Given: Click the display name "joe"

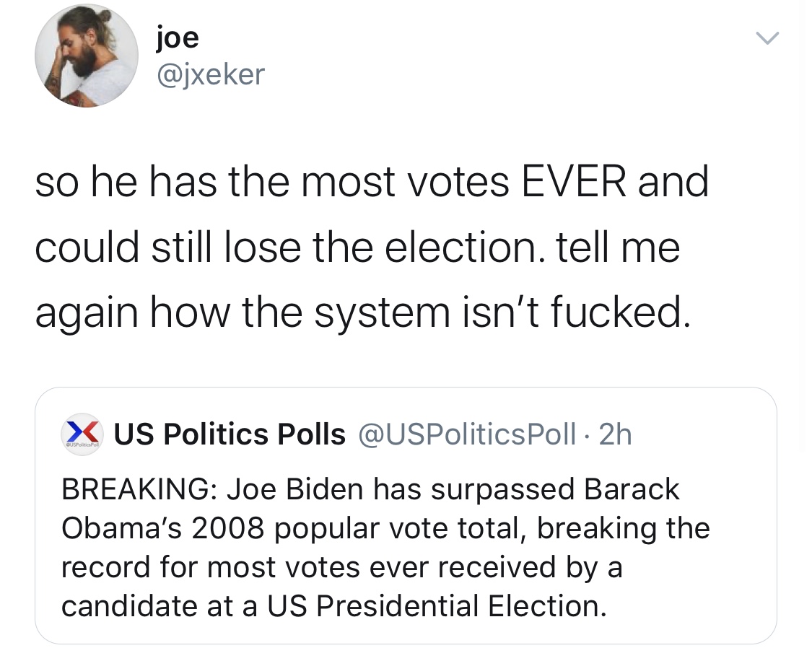Looking at the screenshot, I should tap(178, 39).
